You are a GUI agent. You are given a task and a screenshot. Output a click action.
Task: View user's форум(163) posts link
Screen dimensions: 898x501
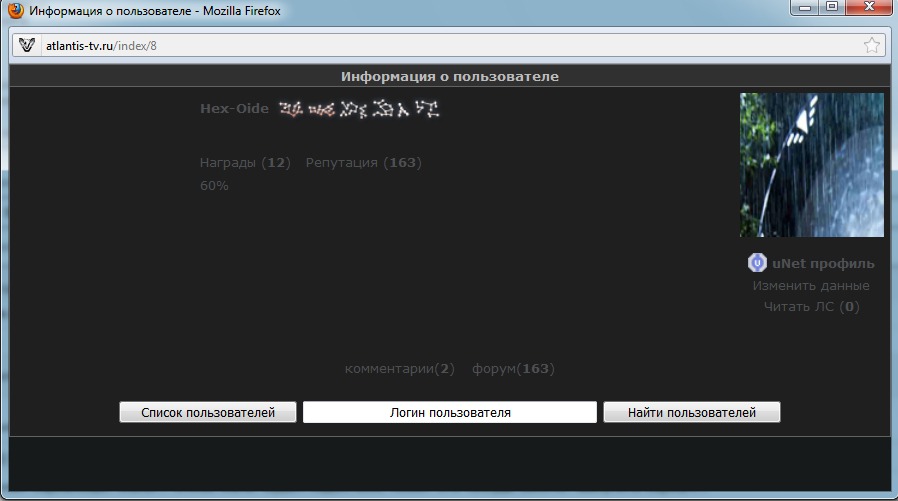[513, 369]
